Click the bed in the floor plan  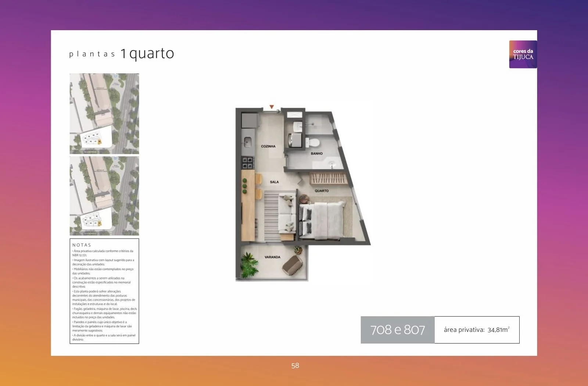coord(322,220)
